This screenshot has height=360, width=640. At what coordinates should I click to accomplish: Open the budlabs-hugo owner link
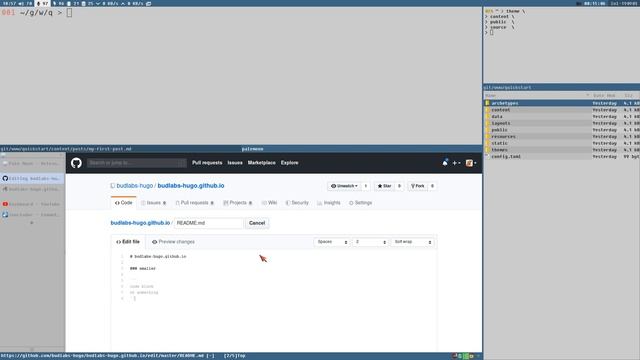135,186
